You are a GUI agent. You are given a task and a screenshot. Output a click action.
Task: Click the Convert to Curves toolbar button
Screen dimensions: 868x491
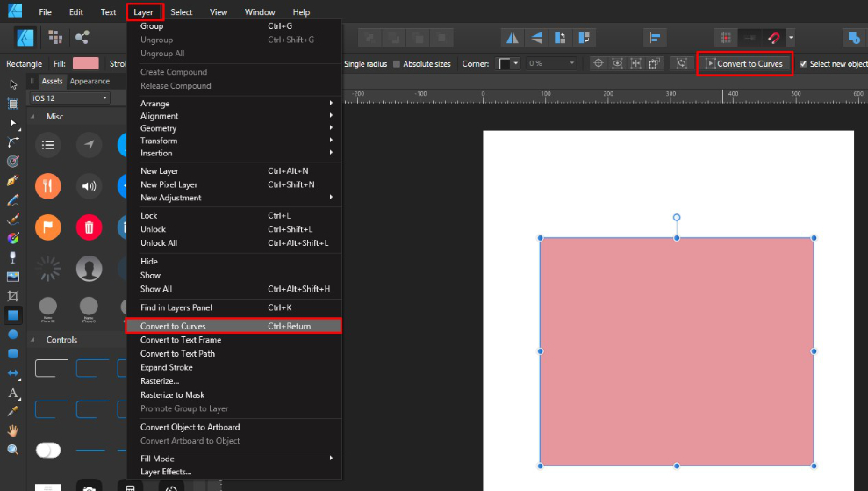pos(744,64)
